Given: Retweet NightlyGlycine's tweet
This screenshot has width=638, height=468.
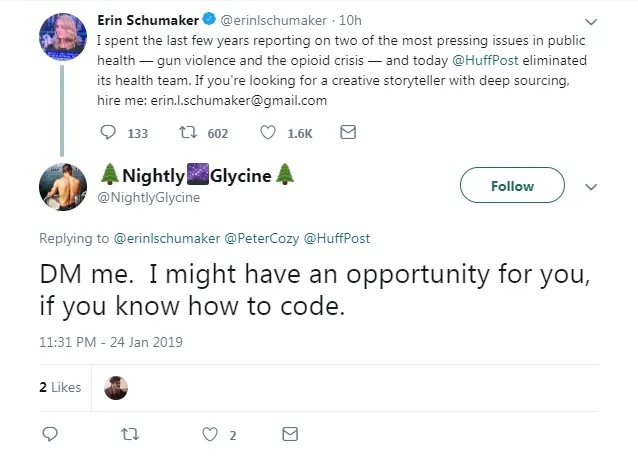Looking at the screenshot, I should pos(130,435).
